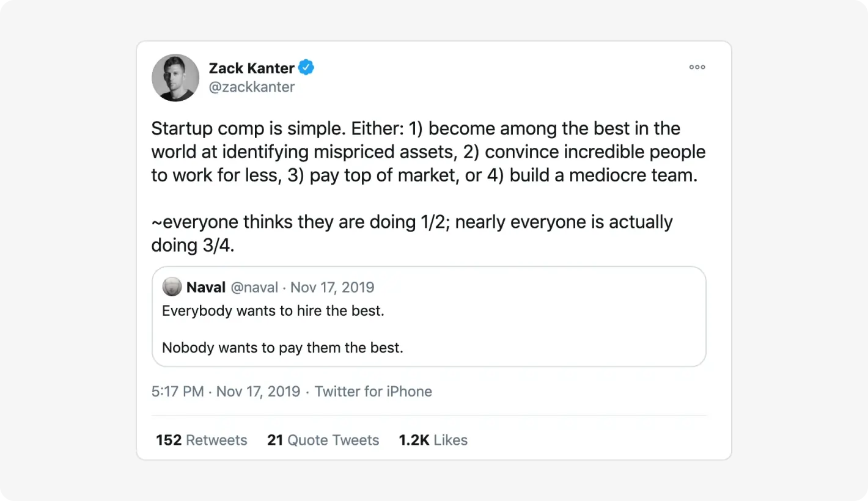Click the "everyone thinks they are doing" paragraph
The width and height of the screenshot is (868, 501).
(411, 233)
